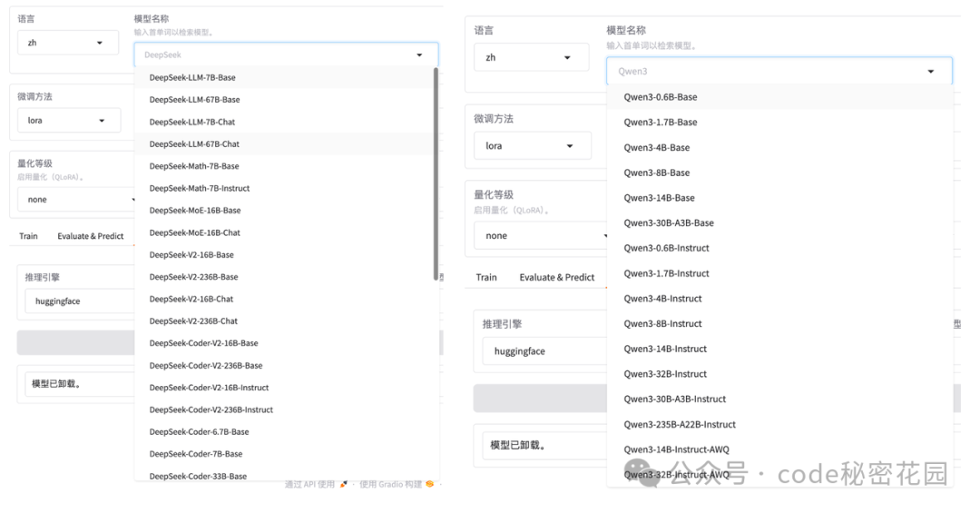980x513 pixels.
Task: Open the 通过 API 使用 link
Action: pos(310,484)
